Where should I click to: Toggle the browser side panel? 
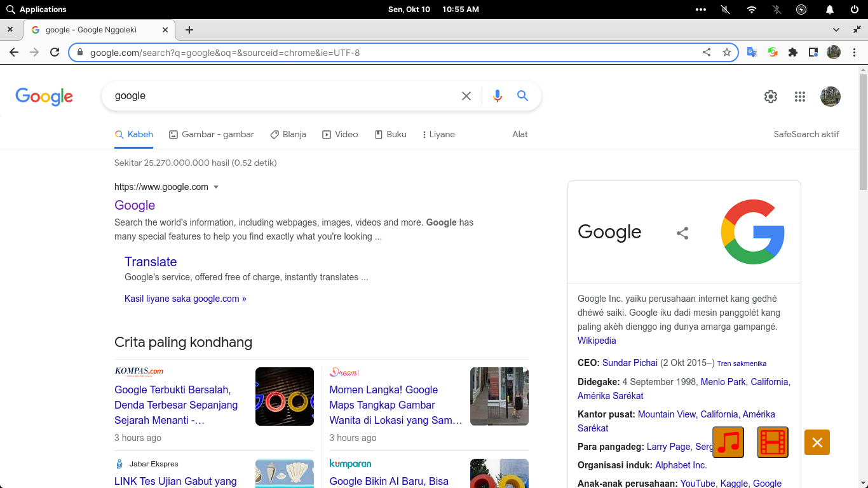pyautogui.click(x=813, y=53)
